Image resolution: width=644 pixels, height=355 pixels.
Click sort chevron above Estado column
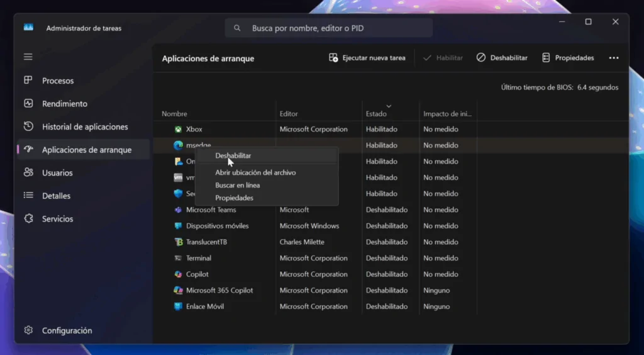click(389, 106)
